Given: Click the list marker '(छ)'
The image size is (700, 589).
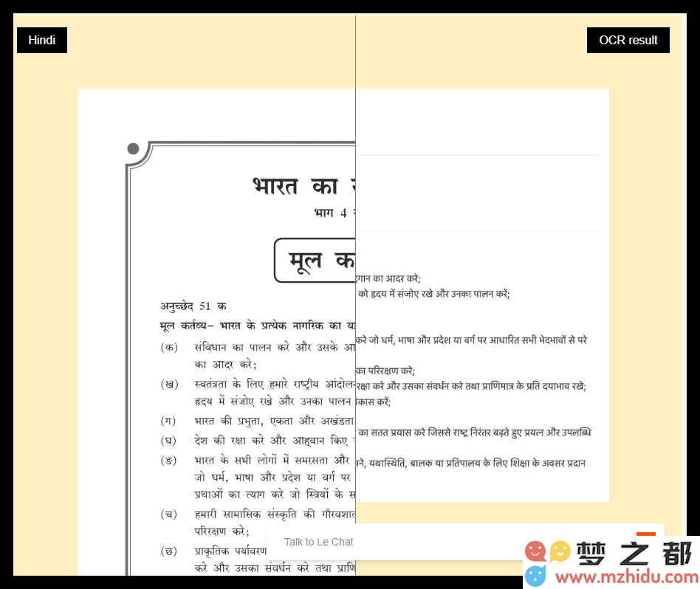Looking at the screenshot, I should 169,551.
